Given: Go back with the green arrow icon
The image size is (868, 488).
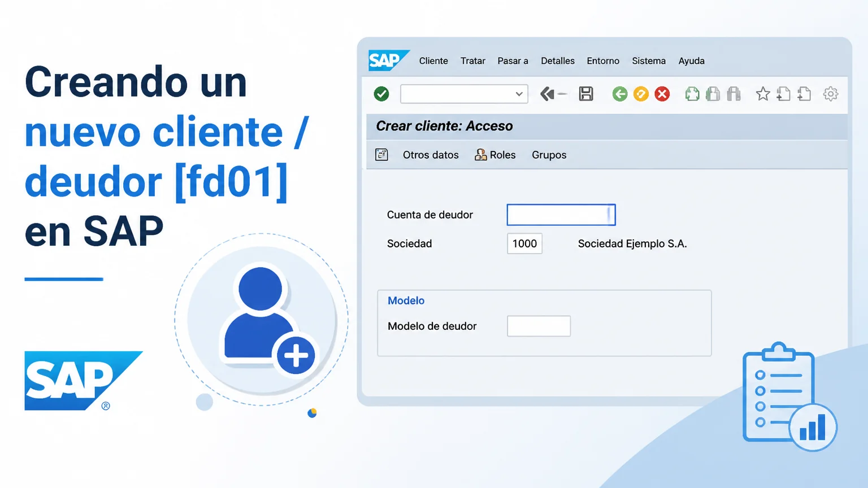Looking at the screenshot, I should [x=620, y=94].
